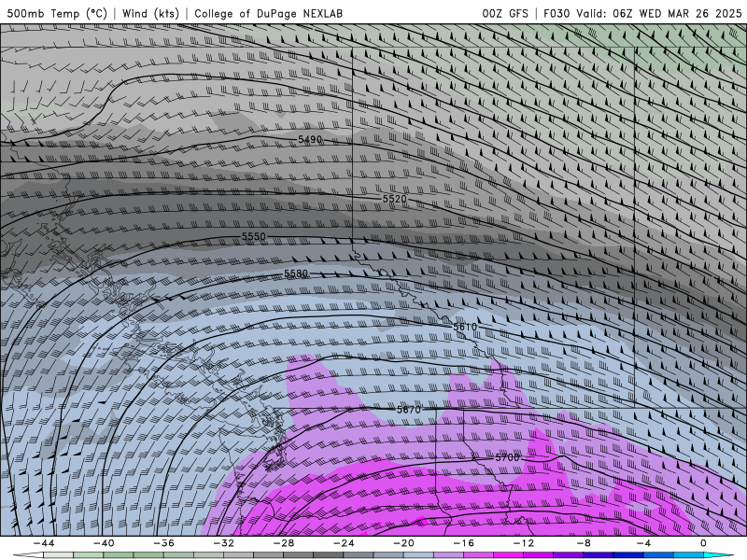The height and width of the screenshot is (560, 747).
Task: Click the 5520 height contour label
Action: click(x=394, y=199)
